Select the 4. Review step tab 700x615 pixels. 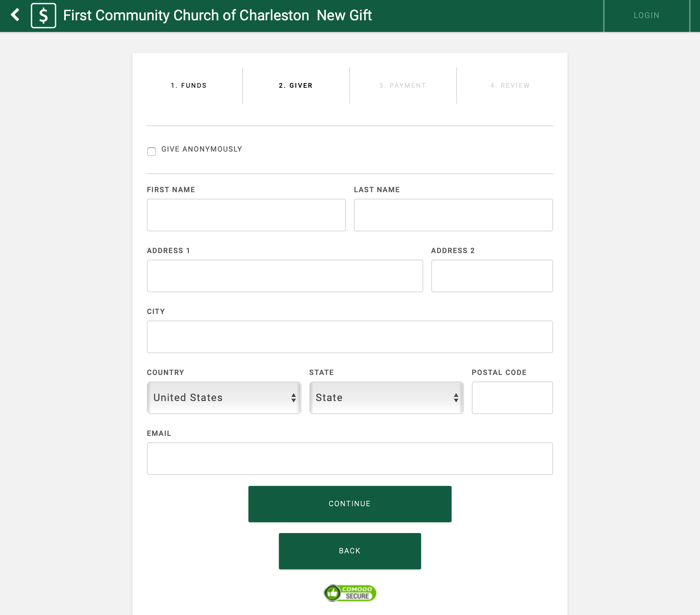pyautogui.click(x=510, y=86)
